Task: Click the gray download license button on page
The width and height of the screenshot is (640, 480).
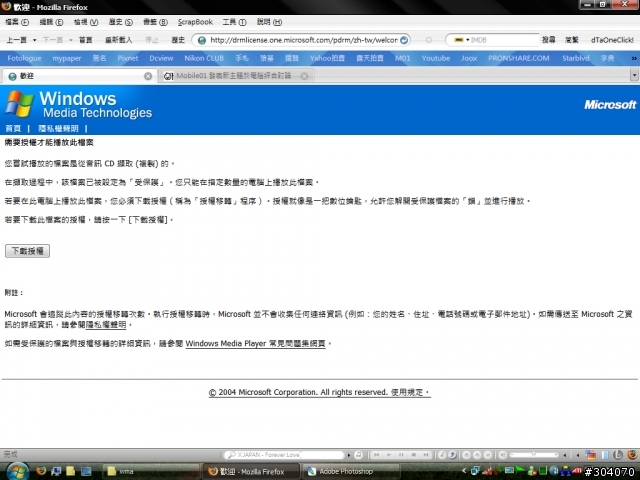Action: (x=27, y=251)
